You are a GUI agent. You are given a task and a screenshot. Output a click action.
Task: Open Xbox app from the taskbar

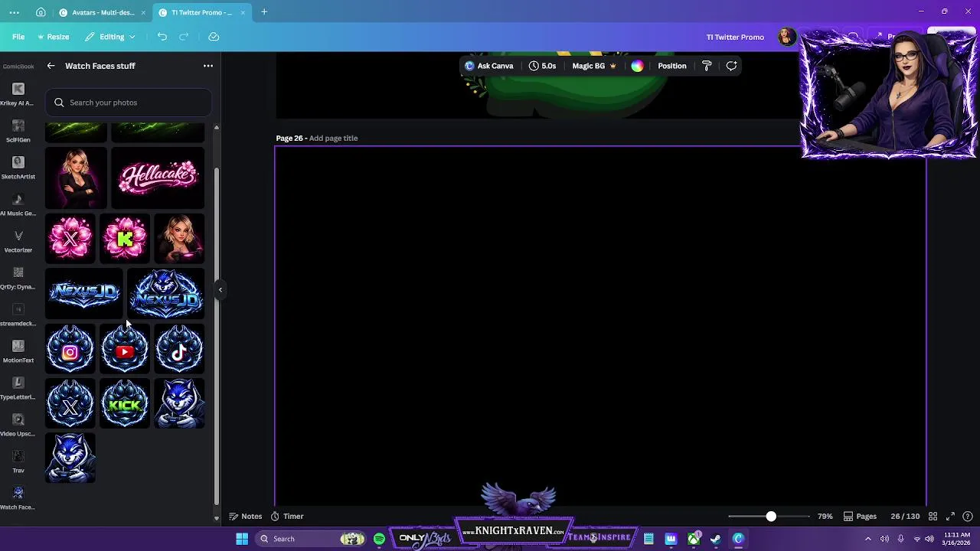[x=694, y=539]
